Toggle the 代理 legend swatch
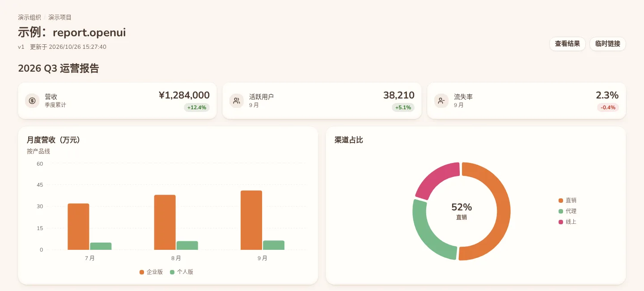Image resolution: width=644 pixels, height=291 pixels. click(561, 211)
